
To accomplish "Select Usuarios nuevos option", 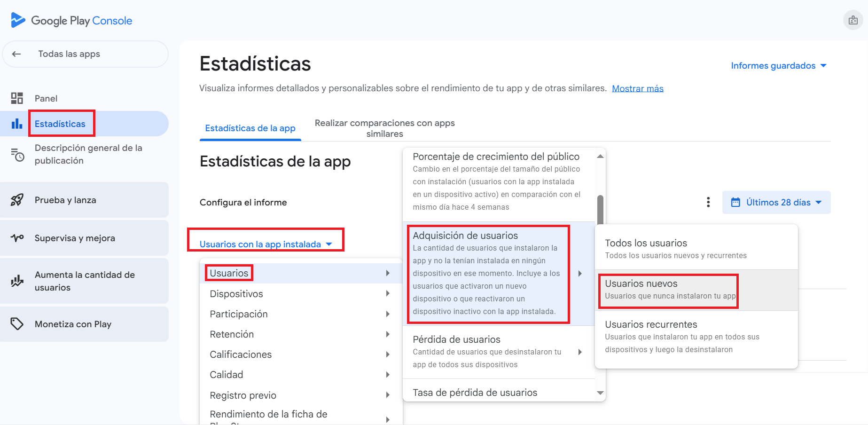I will click(668, 290).
